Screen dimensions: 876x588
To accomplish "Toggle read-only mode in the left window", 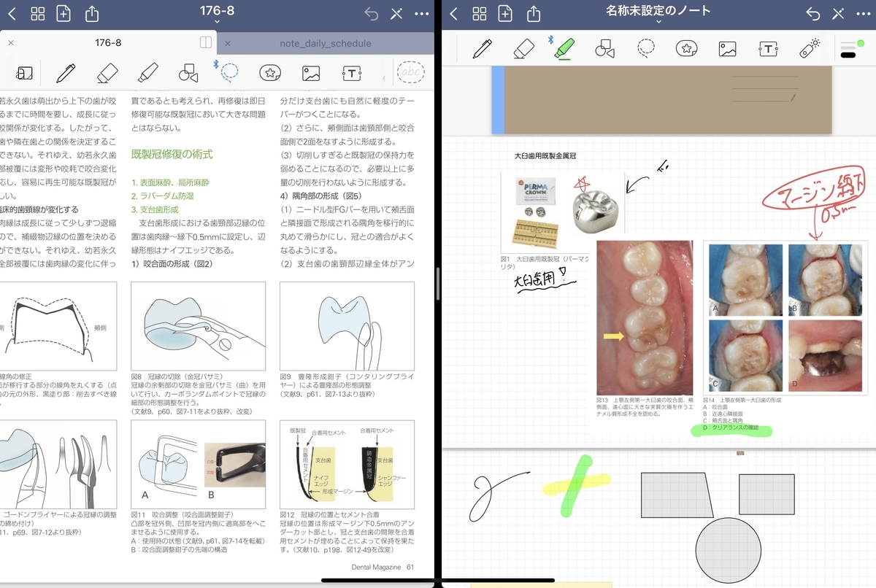I will click(24, 73).
